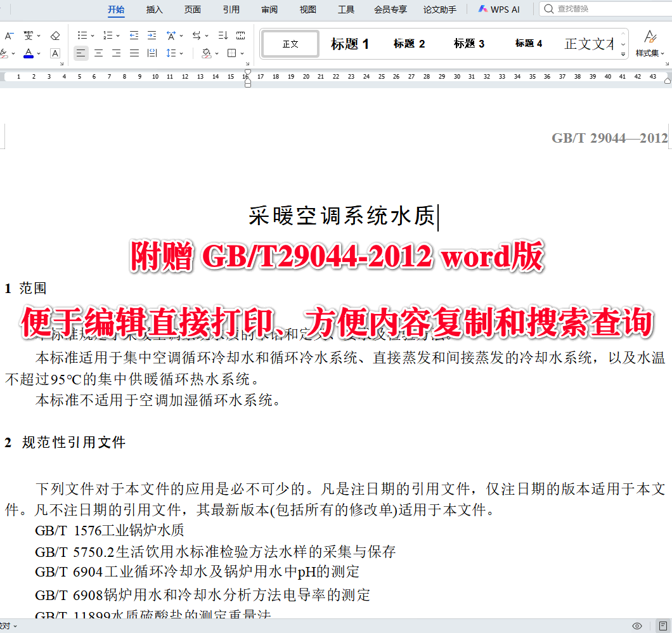Click the borders icon
Viewport: 672px width, 633px height.
pyautogui.click(x=232, y=53)
